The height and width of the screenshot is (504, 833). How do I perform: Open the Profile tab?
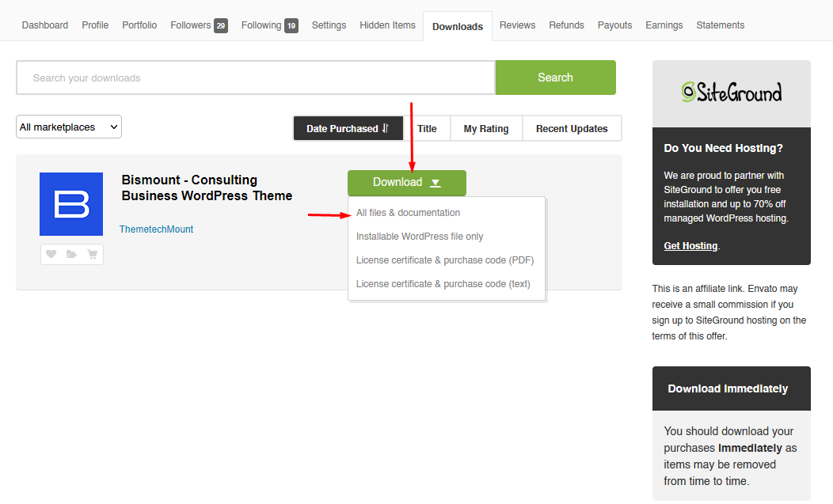tap(95, 25)
